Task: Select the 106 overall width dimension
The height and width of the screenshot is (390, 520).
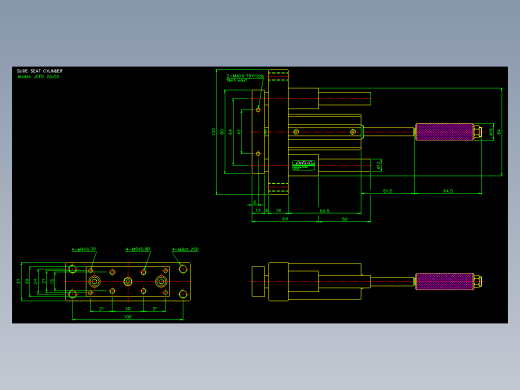Action: pyautogui.click(x=128, y=317)
